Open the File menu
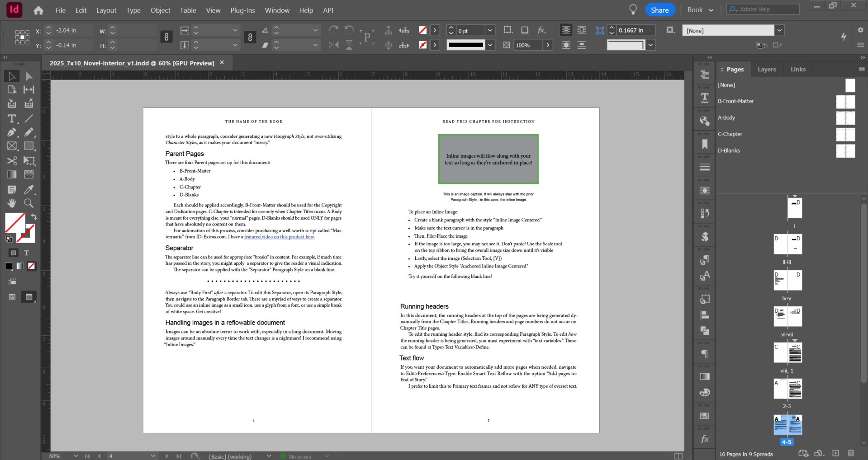Viewport: 868px width, 460px height. coord(61,10)
